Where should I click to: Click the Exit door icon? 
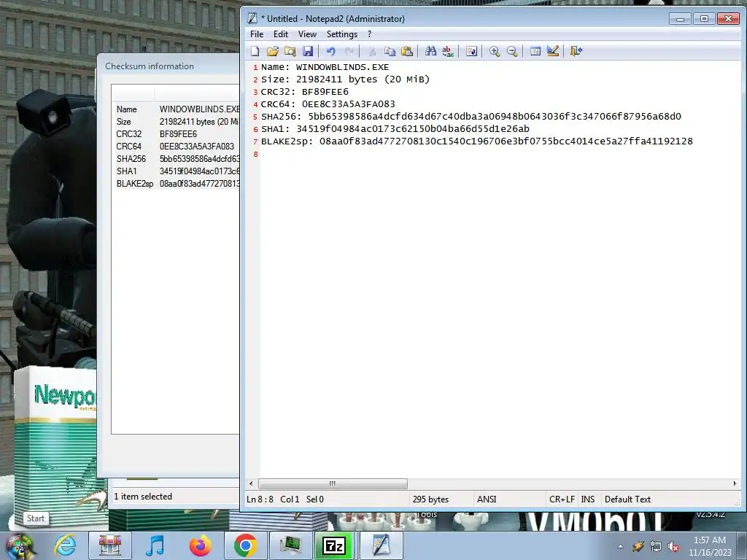pyautogui.click(x=576, y=52)
